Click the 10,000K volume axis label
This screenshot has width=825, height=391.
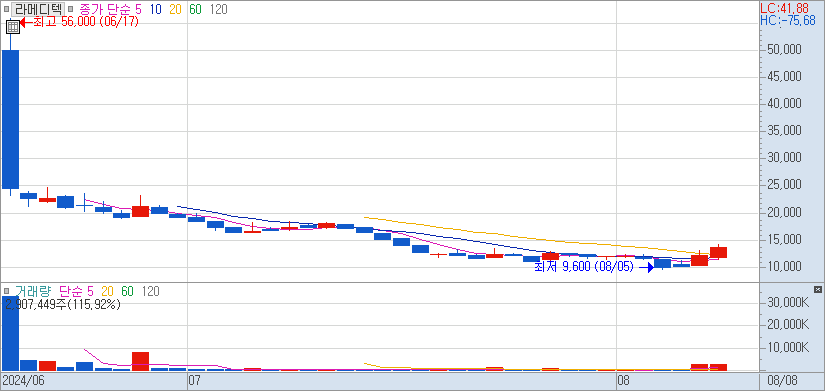point(788,347)
